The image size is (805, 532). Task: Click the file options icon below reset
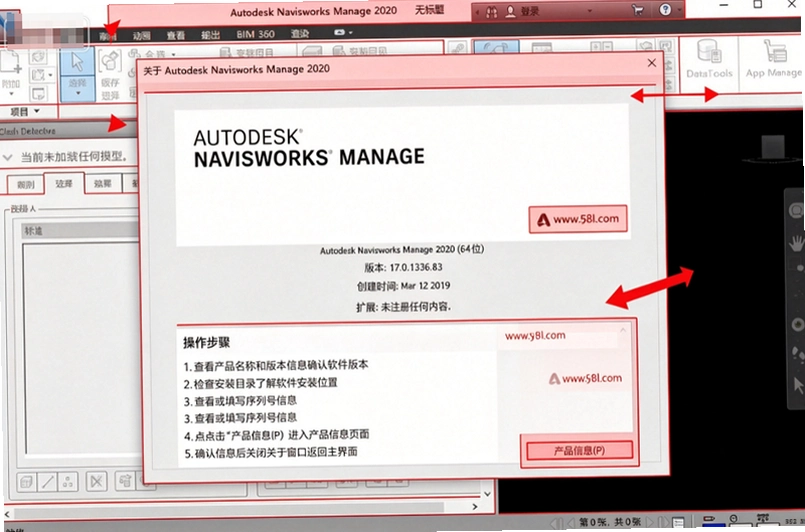click(39, 94)
